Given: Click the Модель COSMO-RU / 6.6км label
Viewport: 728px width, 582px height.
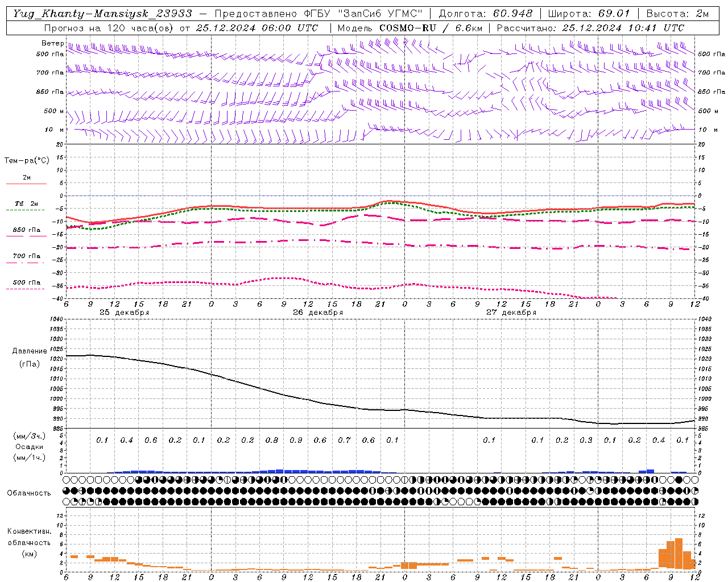Looking at the screenshot, I should click(x=410, y=28).
